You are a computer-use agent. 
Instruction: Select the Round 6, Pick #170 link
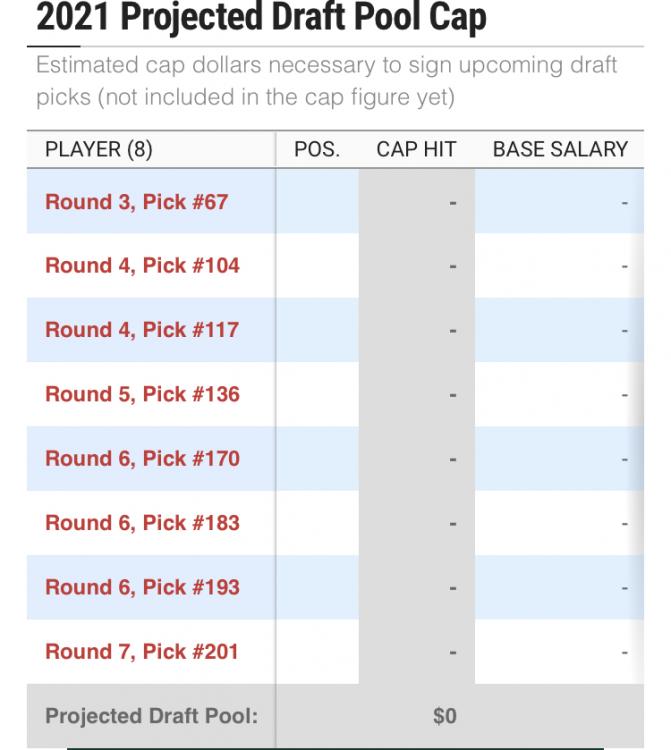pyautogui.click(x=142, y=459)
